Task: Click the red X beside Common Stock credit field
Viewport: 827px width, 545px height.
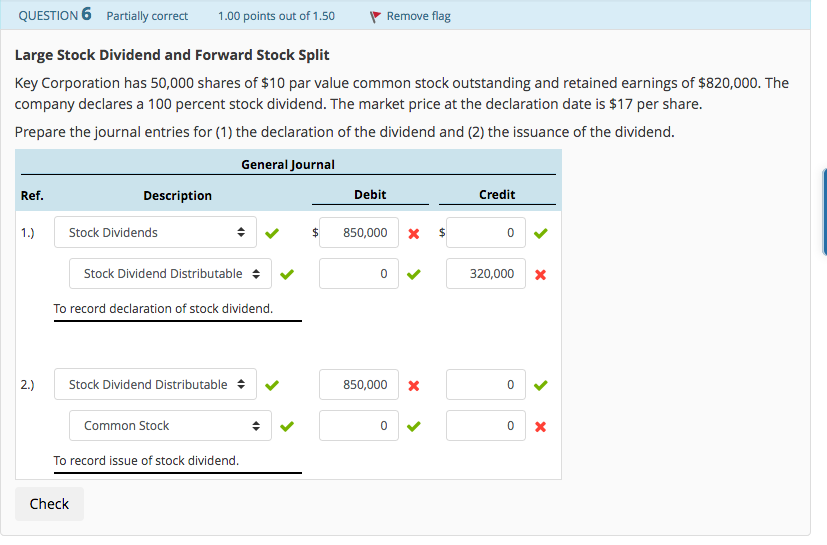Action: click(541, 426)
